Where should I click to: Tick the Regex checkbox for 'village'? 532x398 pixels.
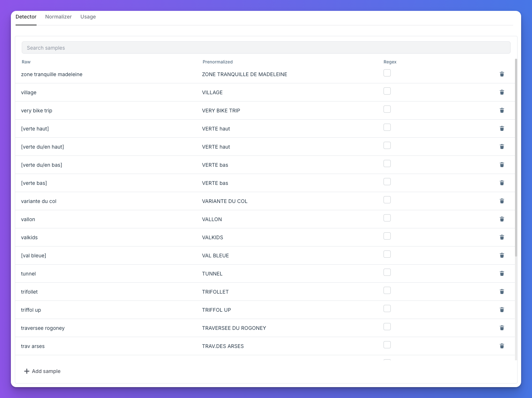pos(387,91)
